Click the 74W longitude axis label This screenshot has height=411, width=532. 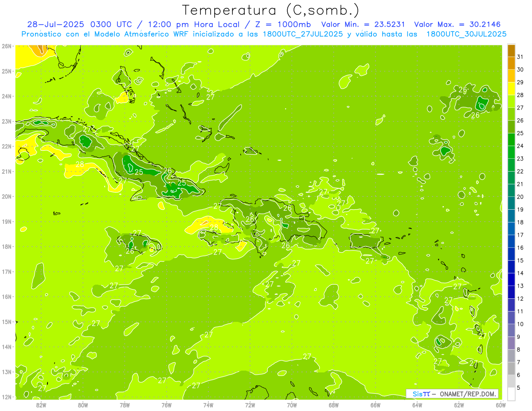pyautogui.click(x=208, y=405)
